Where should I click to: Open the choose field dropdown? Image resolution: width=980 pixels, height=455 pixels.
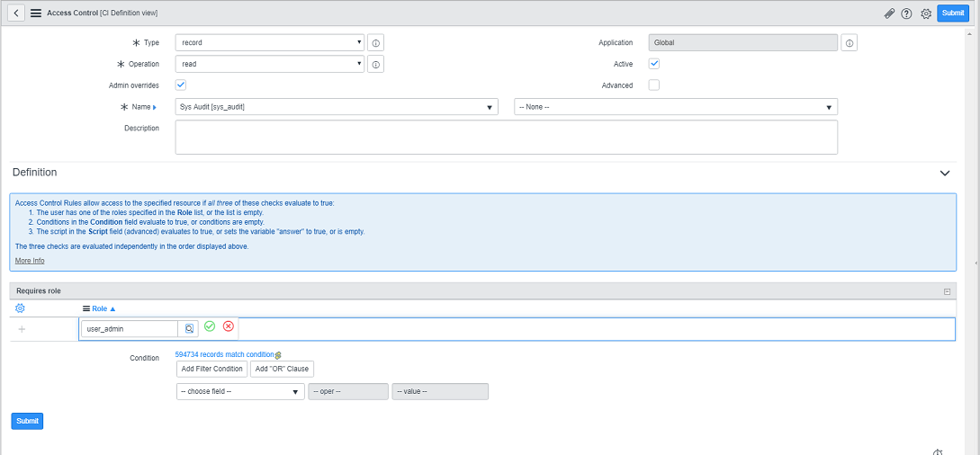240,392
